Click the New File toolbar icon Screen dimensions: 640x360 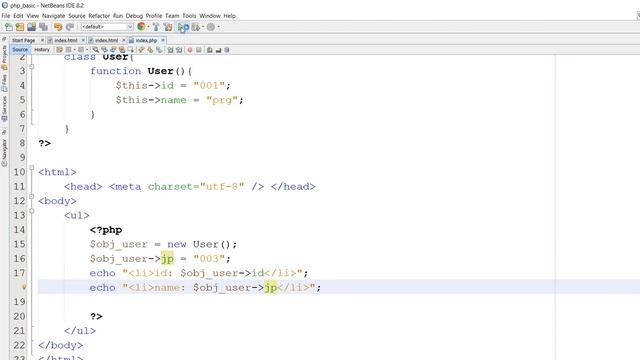[x=8, y=27]
